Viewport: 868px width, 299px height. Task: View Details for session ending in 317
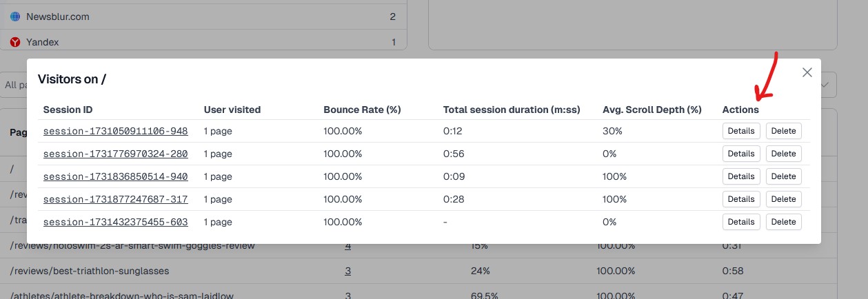(x=740, y=199)
